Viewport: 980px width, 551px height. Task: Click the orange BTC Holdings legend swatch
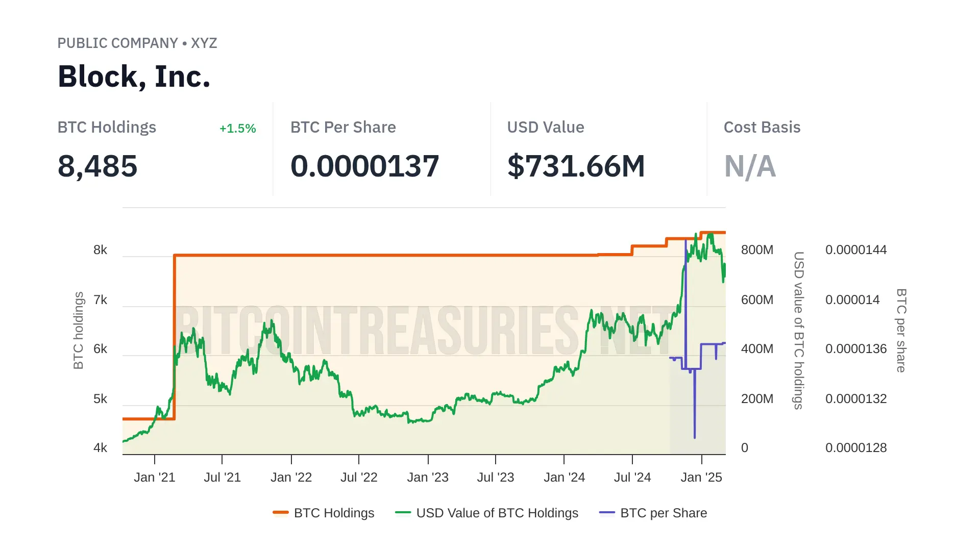click(x=281, y=512)
